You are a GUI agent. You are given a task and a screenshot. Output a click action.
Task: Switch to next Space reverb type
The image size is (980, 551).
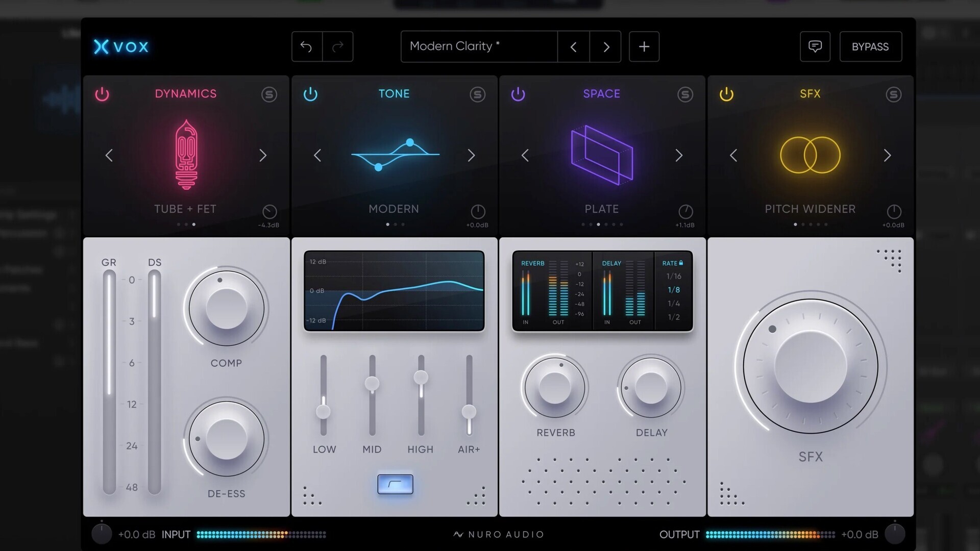(x=679, y=155)
